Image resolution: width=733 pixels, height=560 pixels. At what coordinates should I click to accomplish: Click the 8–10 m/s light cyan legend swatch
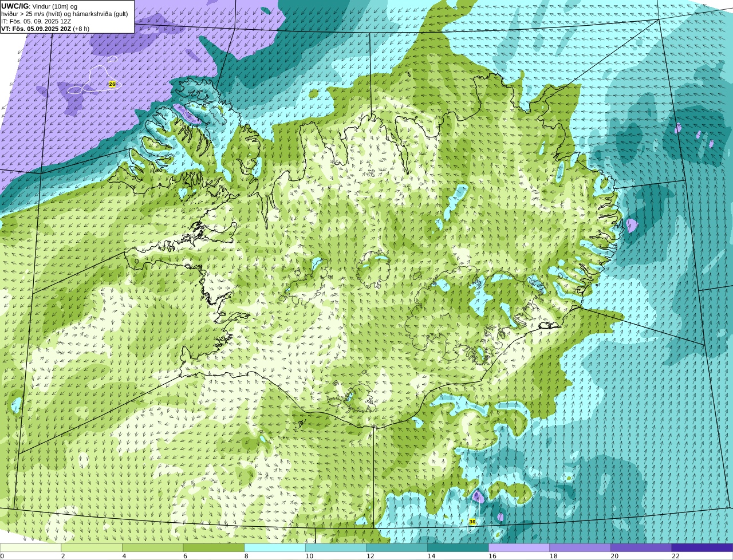tap(275, 547)
